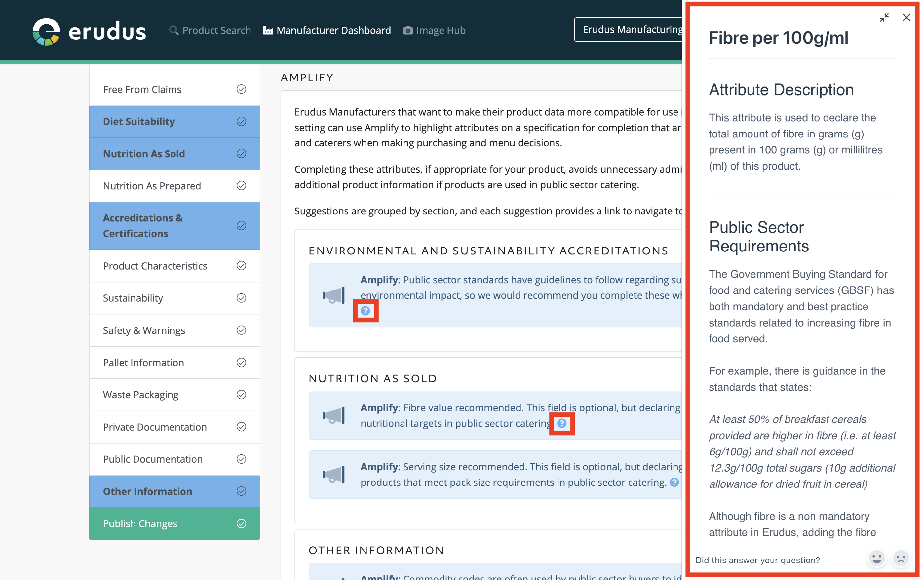Click checkmark circle next to Waste Packaging
The width and height of the screenshot is (924, 580).
pos(241,395)
